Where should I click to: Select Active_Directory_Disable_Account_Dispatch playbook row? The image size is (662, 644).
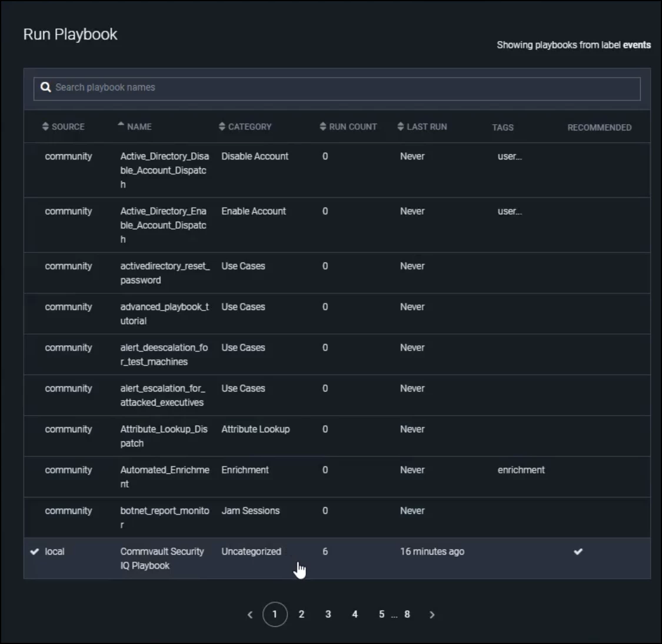pos(164,170)
